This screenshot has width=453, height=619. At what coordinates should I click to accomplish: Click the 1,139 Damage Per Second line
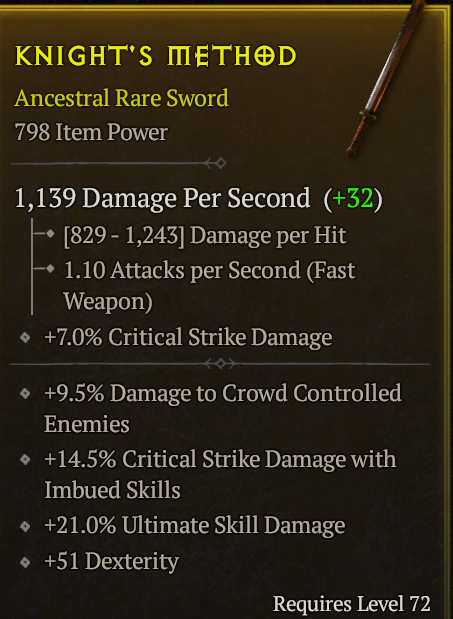pyautogui.click(x=198, y=198)
